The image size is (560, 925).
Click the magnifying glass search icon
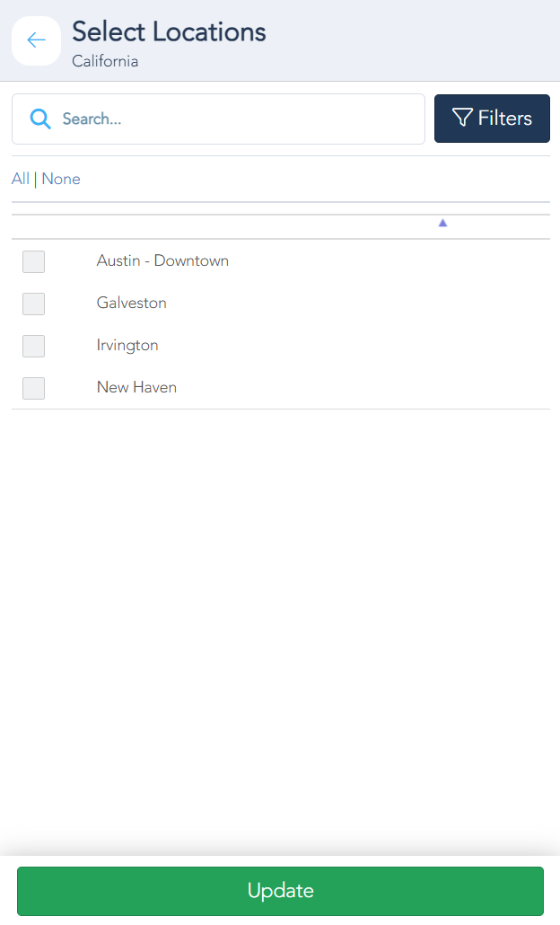pyautogui.click(x=40, y=119)
